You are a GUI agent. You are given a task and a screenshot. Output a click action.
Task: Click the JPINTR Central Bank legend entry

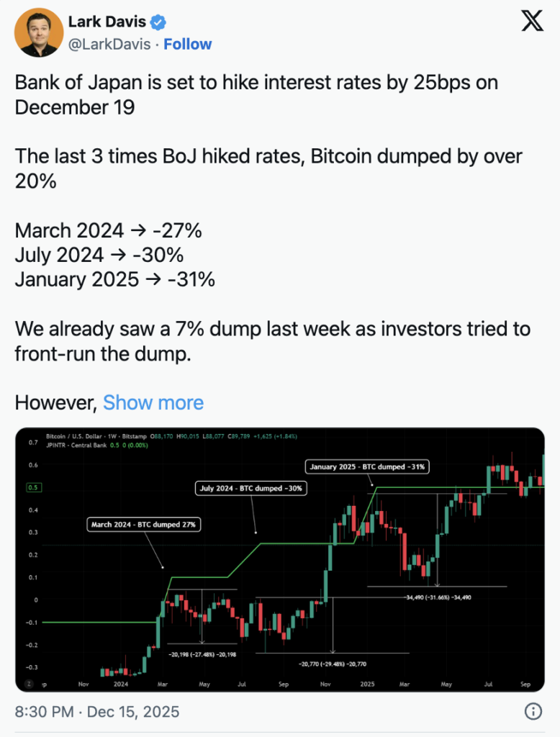[x=76, y=445]
